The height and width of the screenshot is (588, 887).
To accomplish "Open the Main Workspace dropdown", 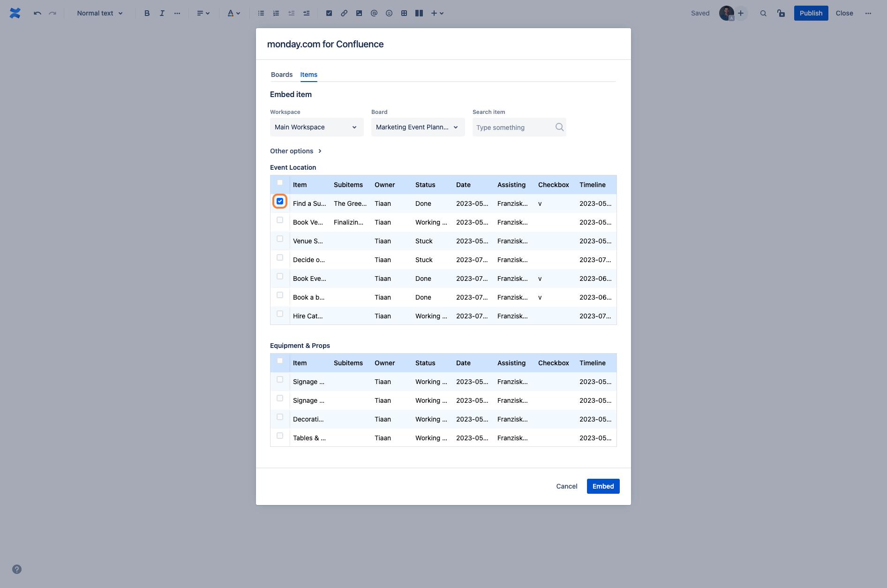I will pyautogui.click(x=317, y=127).
